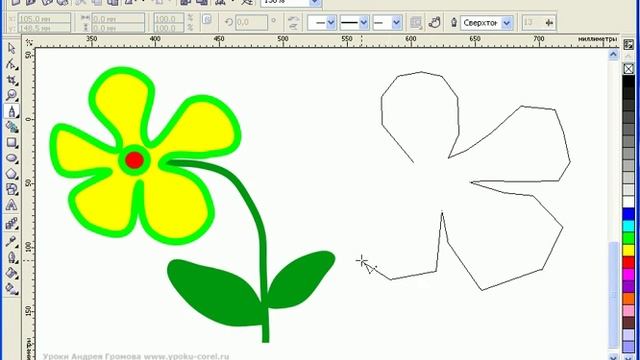Open the Fill bucket tool flyout
Screen dimensions: 640x360
[x=11, y=273]
